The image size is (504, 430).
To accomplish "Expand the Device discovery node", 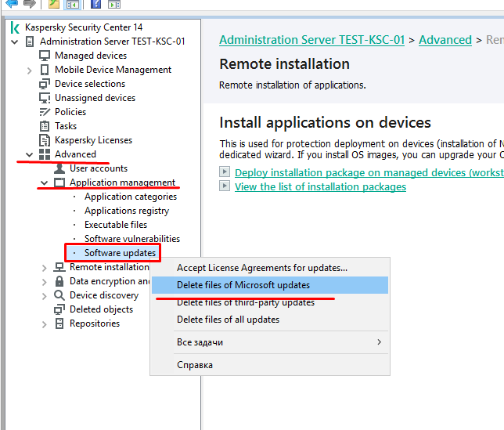I will (44, 296).
